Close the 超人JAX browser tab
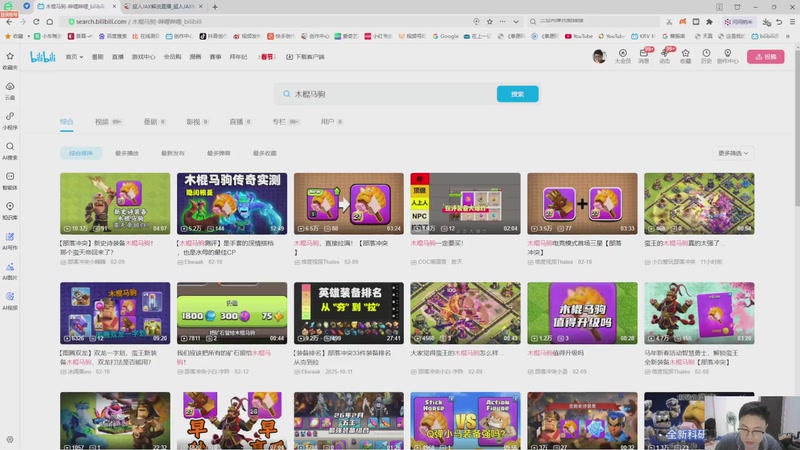 [201, 7]
